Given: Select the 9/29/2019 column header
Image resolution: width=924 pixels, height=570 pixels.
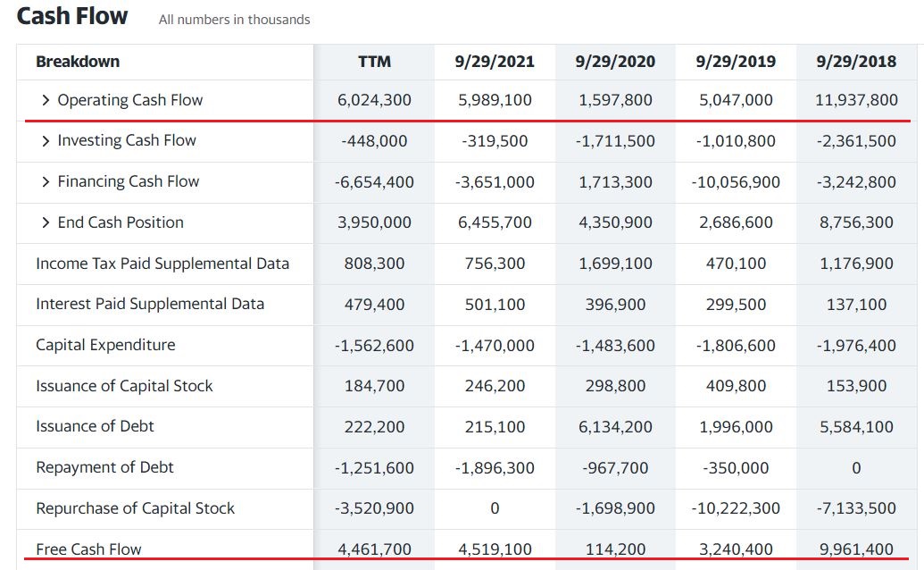Looking at the screenshot, I should 736,62.
